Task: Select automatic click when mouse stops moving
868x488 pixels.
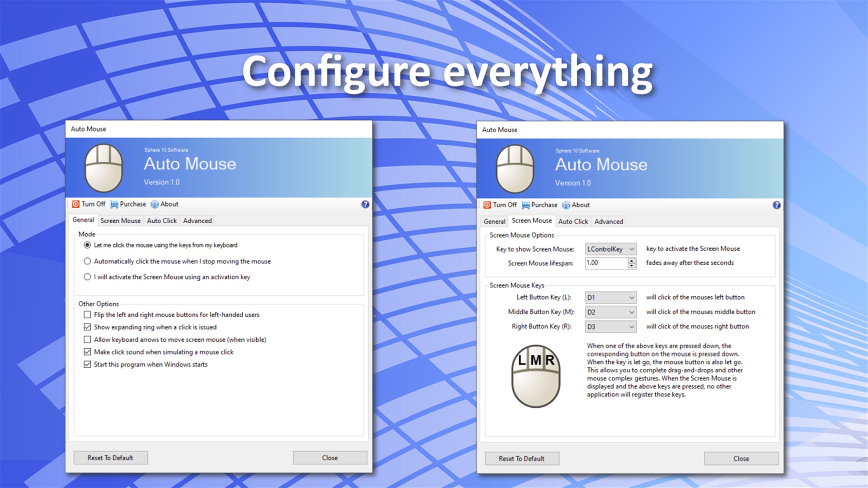Action: click(x=87, y=261)
